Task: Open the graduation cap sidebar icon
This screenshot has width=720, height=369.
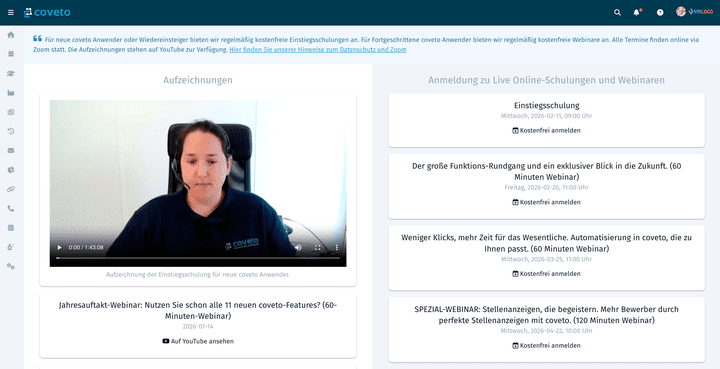Action: [11, 73]
